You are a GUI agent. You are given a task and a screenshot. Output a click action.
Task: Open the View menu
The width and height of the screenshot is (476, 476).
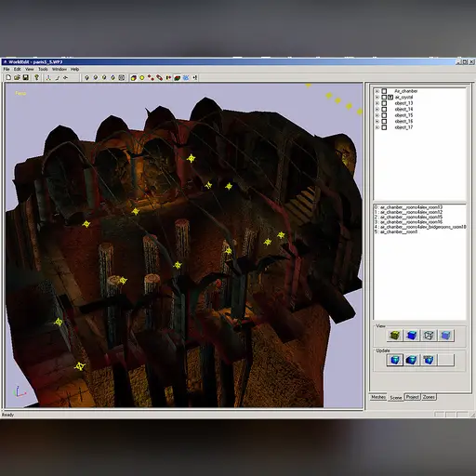coord(30,69)
